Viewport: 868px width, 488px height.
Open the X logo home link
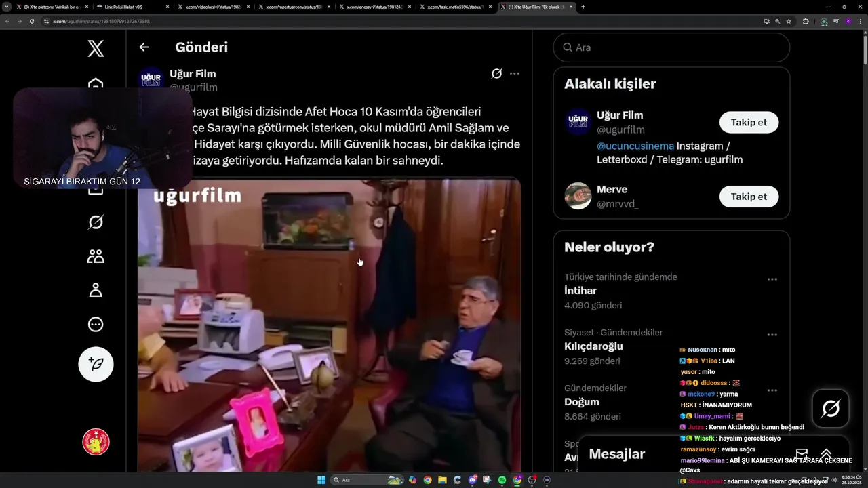pos(96,48)
